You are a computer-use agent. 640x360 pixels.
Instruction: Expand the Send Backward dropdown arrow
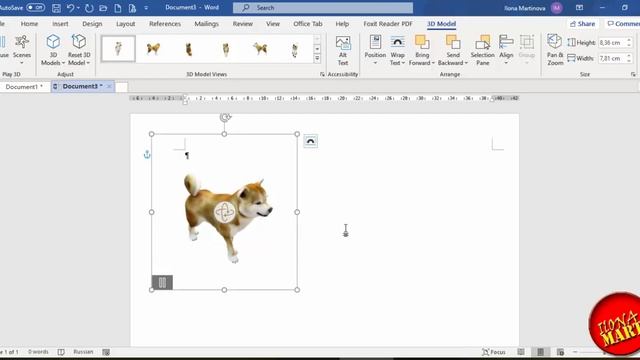click(x=466, y=63)
